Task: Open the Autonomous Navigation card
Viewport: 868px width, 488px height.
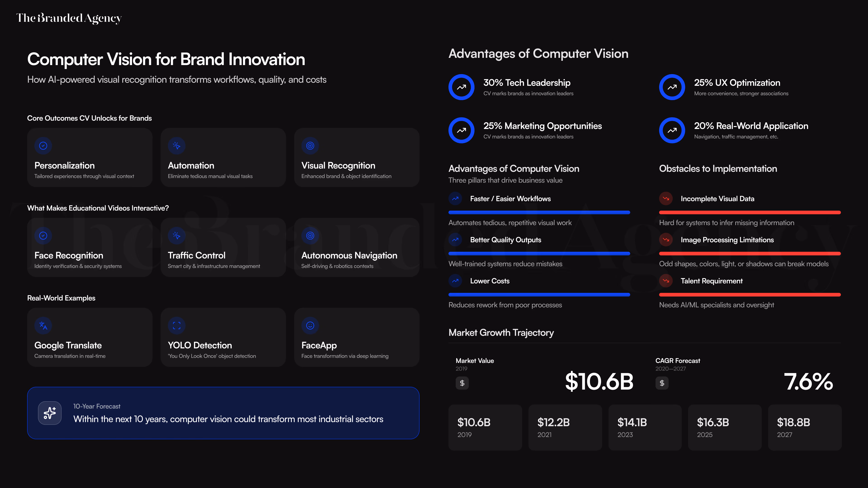Action: 356,247
